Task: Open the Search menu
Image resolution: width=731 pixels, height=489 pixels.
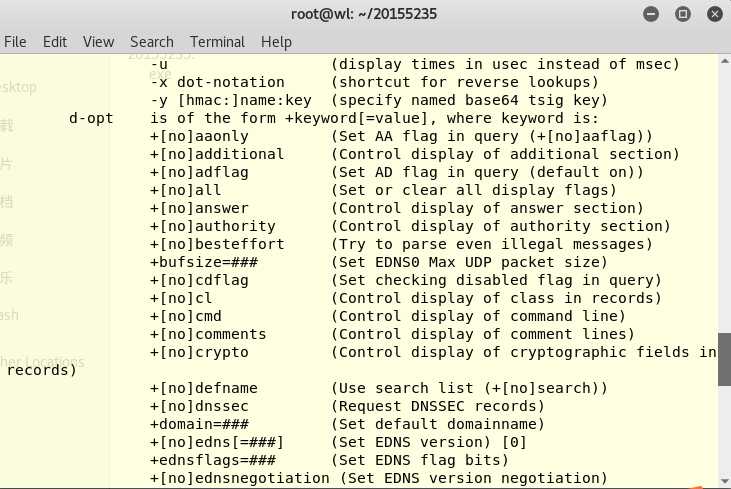Action: pos(152,42)
